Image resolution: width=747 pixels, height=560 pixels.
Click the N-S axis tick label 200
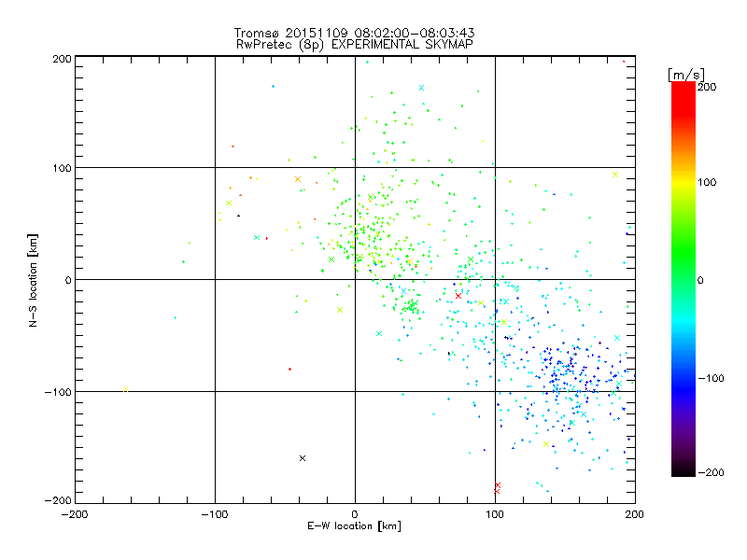pos(62,59)
